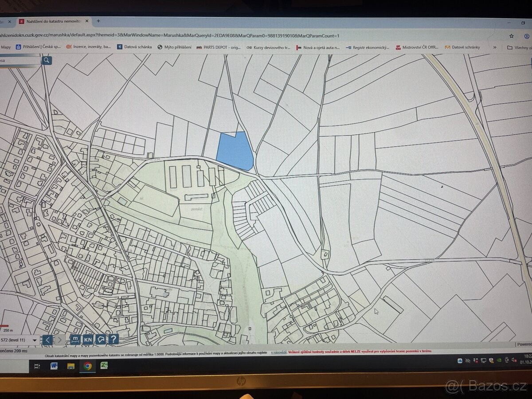Open the Mapy bookmark

[6, 47]
